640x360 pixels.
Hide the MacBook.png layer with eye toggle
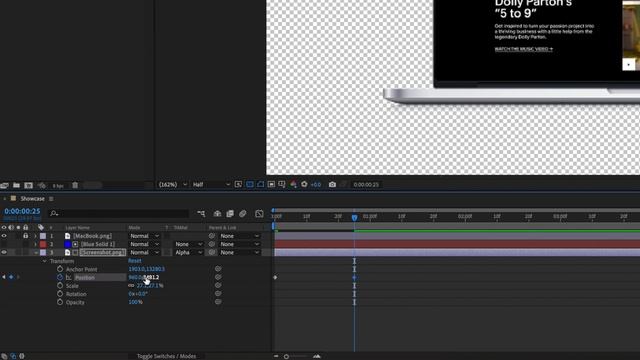pyautogui.click(x=4, y=236)
